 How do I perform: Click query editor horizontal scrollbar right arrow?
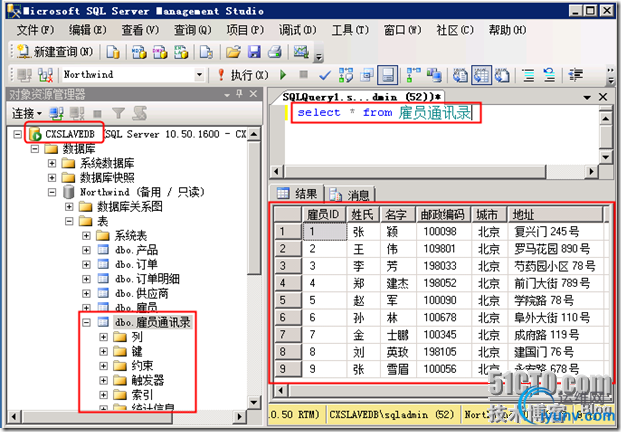tap(591, 171)
